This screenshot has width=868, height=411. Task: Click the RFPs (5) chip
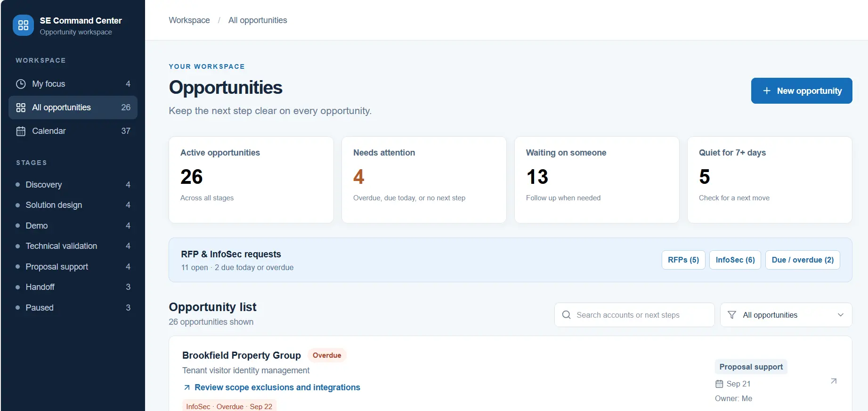point(683,260)
